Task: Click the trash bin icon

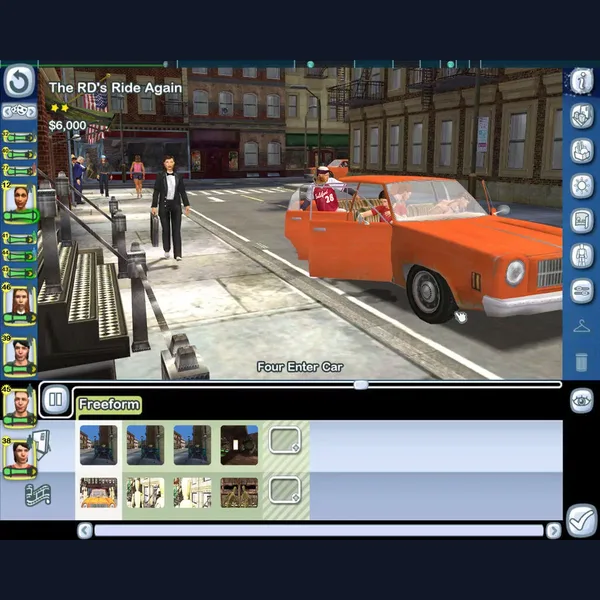Action: coord(581,362)
